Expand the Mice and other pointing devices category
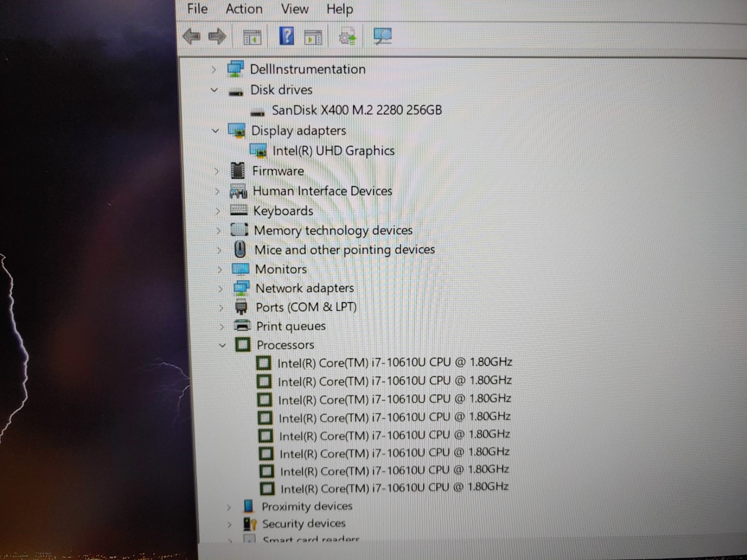Image resolution: width=747 pixels, height=560 pixels. click(219, 250)
